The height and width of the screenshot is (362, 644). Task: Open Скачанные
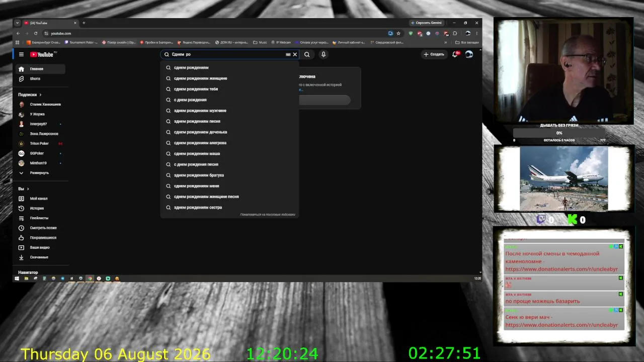pyautogui.click(x=40, y=257)
